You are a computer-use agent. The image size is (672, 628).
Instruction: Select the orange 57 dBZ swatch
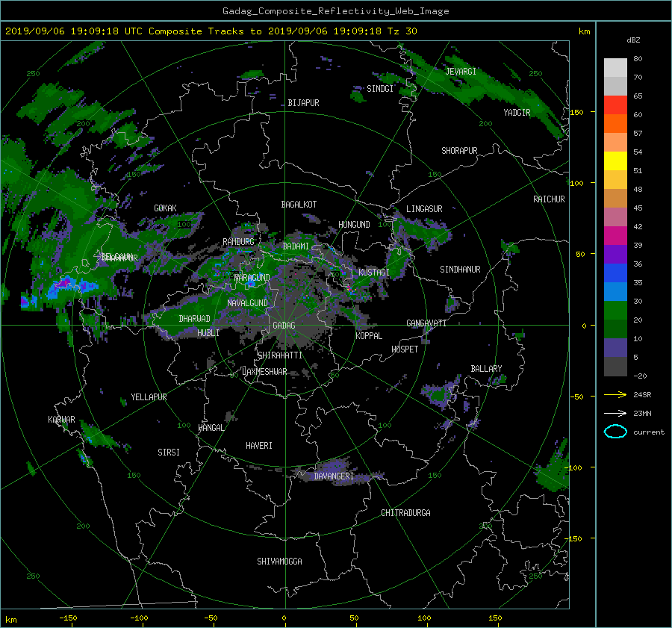coord(615,123)
